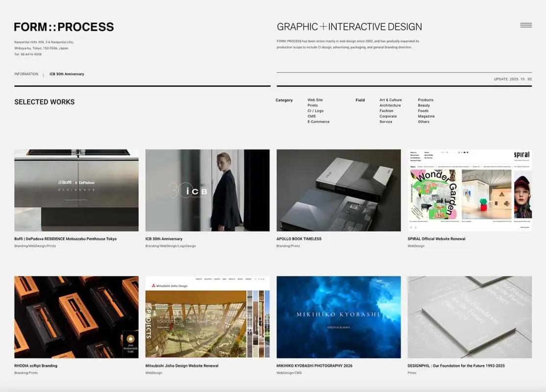Viewport: 546px width, 392px height.
Task: Open the ICB 30th Anniversary information link
Action: 67,74
